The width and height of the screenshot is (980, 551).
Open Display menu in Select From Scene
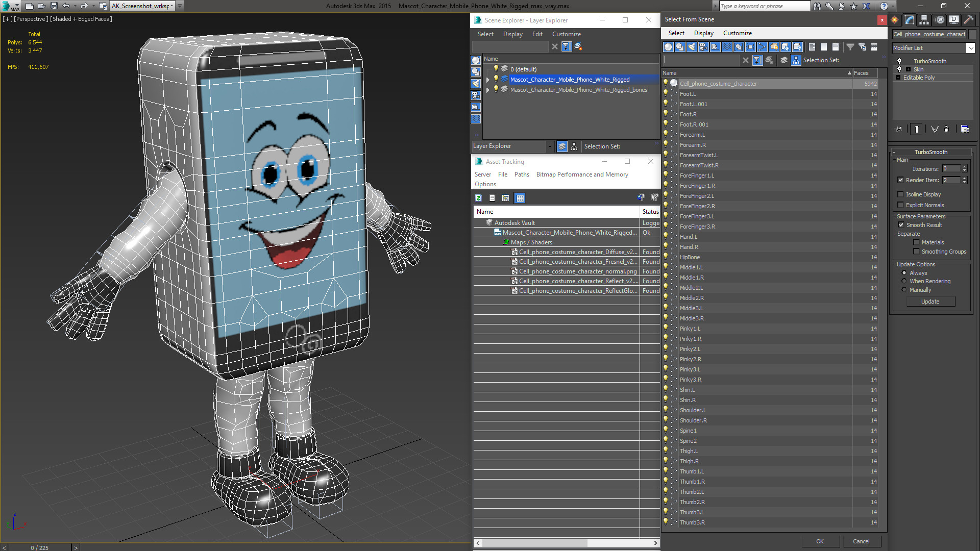point(703,33)
